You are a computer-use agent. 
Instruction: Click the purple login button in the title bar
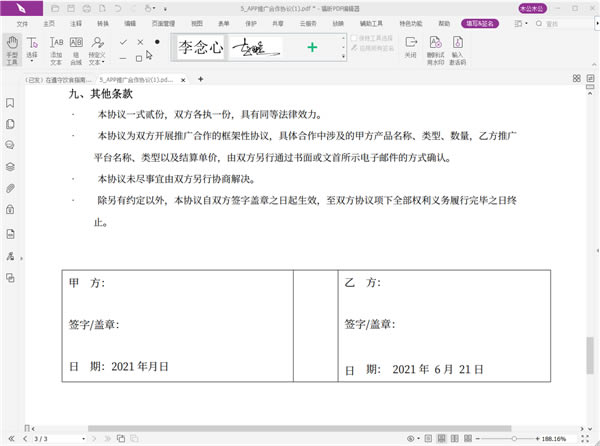(x=532, y=8)
